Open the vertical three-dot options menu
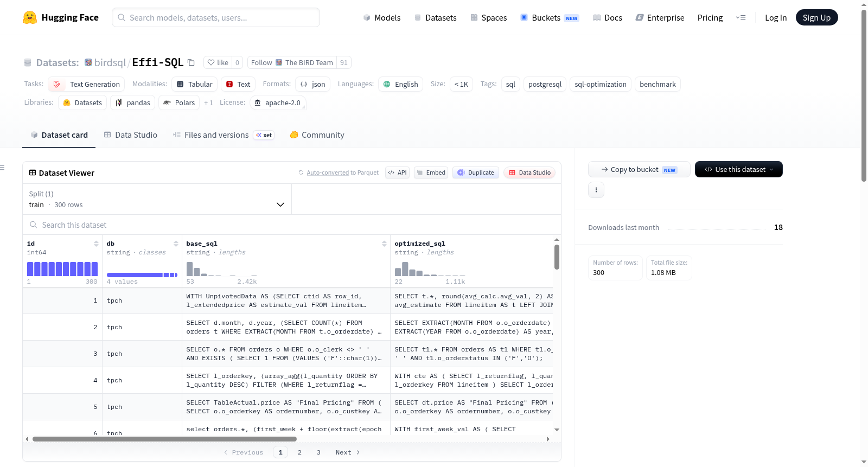Screen dimensions: 868x467 [x=596, y=190]
